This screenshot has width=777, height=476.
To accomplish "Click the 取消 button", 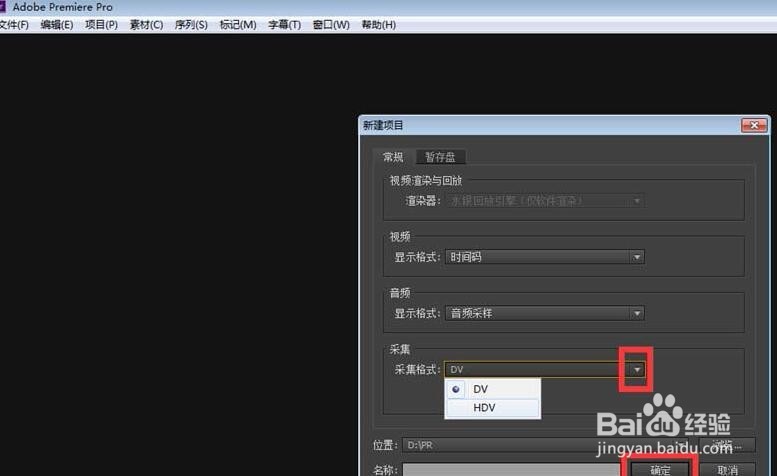I will 727,470.
